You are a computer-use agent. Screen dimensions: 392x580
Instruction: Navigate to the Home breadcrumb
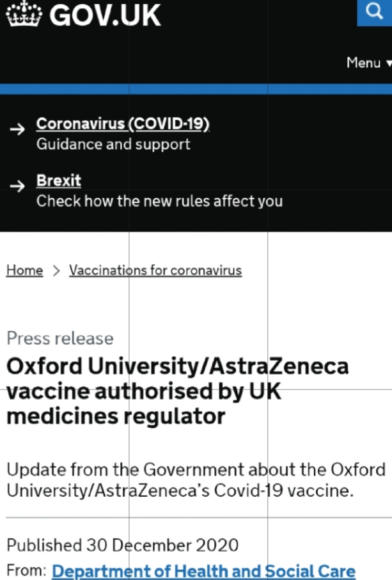tap(24, 270)
